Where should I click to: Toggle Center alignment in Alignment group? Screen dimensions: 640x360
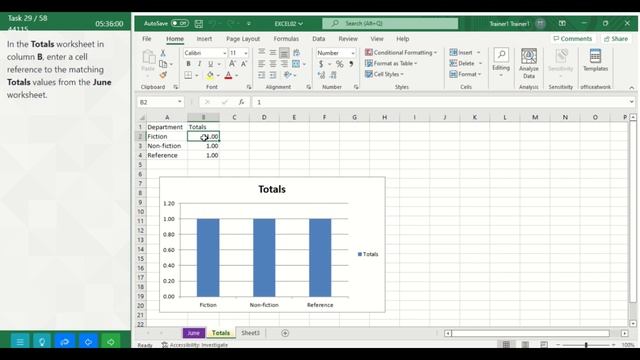[273, 64]
